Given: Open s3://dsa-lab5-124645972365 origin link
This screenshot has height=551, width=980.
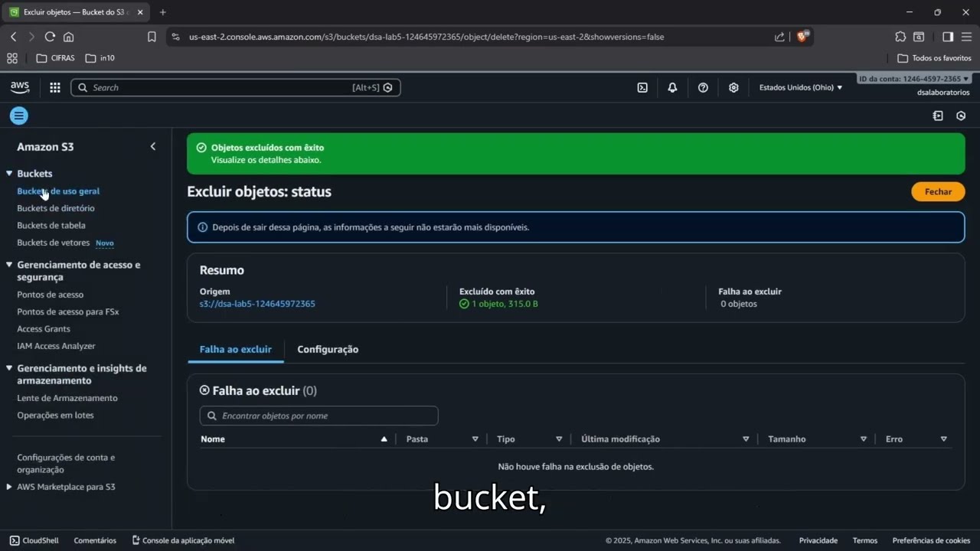Looking at the screenshot, I should point(257,304).
